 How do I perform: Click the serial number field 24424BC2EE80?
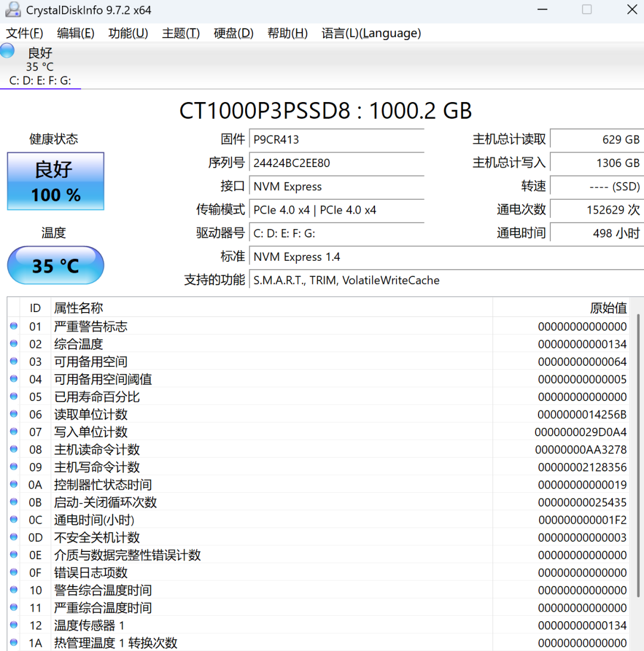336,163
